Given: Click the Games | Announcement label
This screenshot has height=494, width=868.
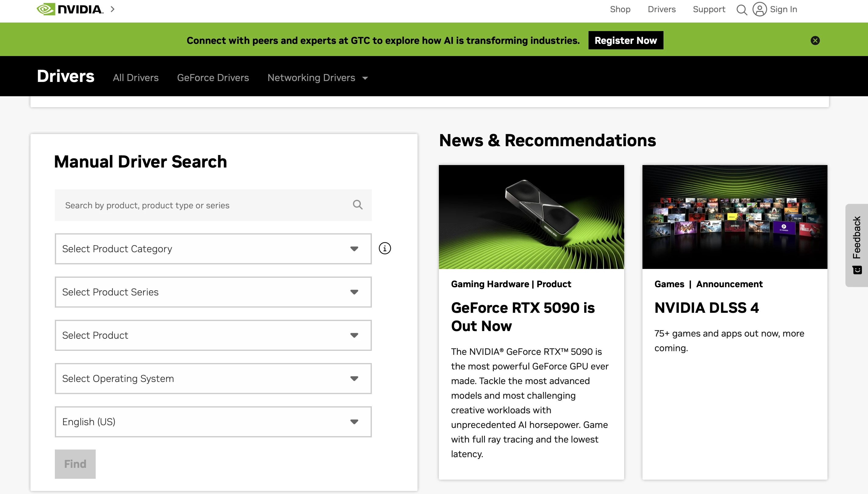Looking at the screenshot, I should coord(708,284).
